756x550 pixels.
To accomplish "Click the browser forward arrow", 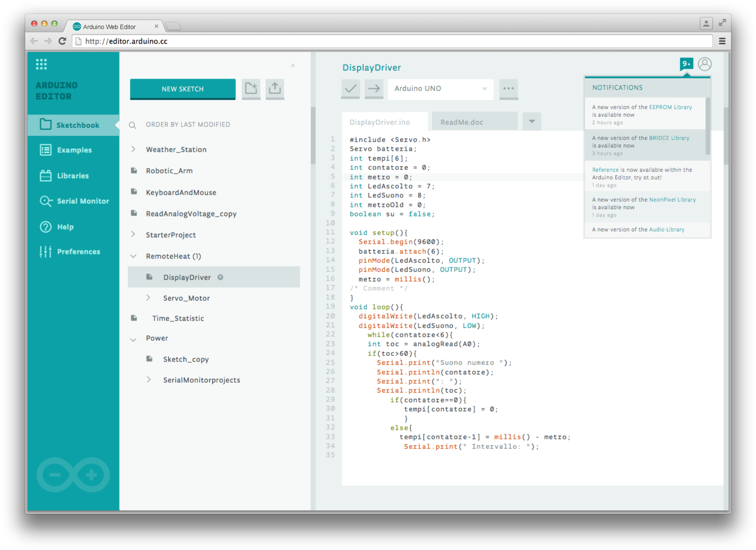I will coord(48,41).
